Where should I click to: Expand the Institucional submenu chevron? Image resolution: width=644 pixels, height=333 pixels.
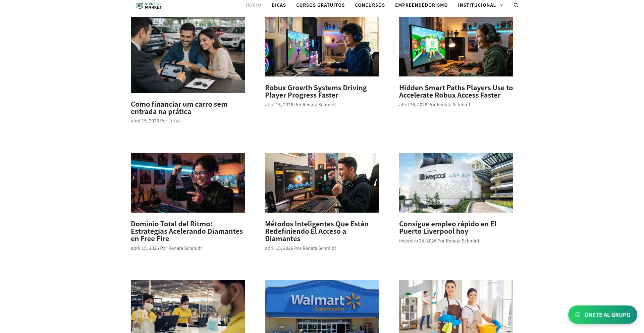coord(501,5)
